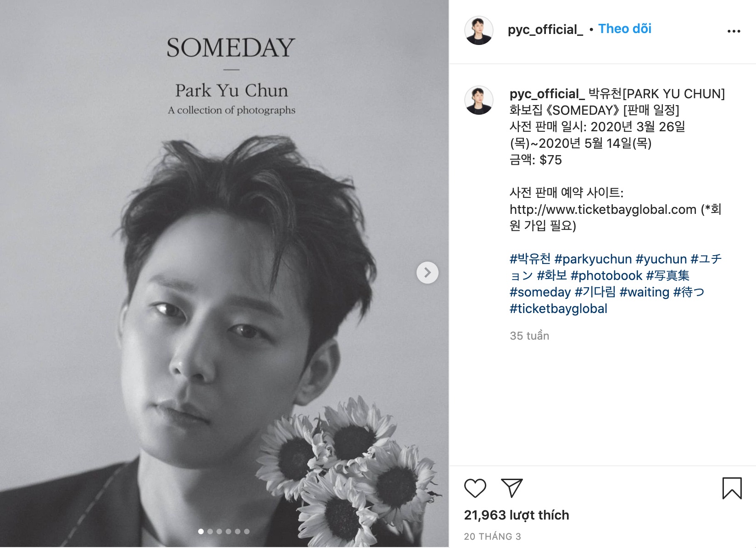Open pyc_official_ username in caption
The height and width of the screenshot is (548, 756).
(x=547, y=94)
